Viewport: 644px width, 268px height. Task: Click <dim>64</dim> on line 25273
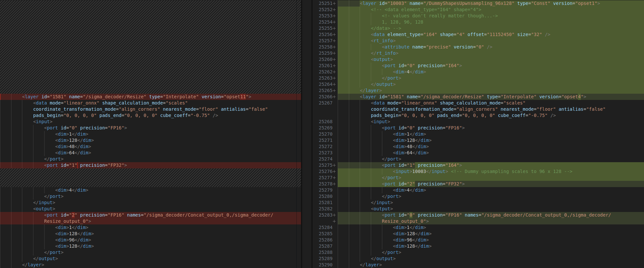[411, 153]
